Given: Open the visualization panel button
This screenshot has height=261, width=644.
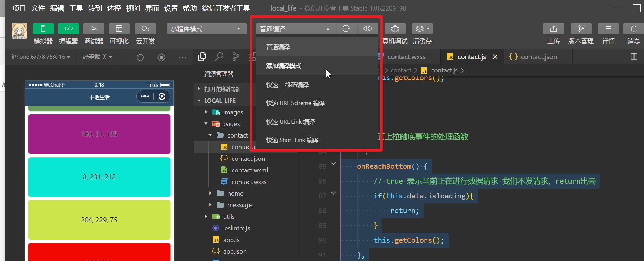Looking at the screenshot, I should (119, 29).
